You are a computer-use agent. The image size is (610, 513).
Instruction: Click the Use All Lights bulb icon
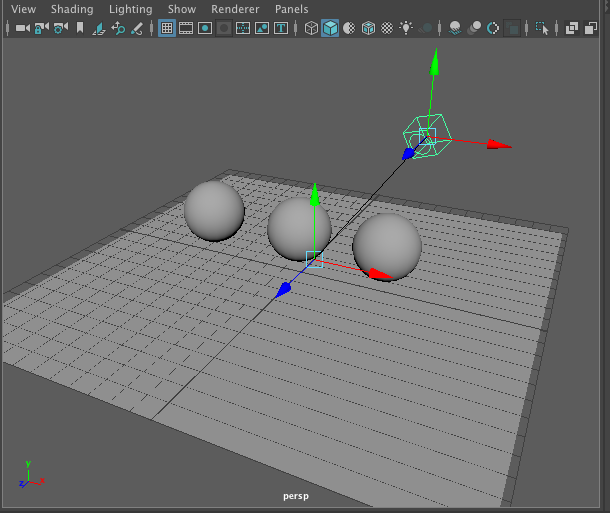click(406, 28)
